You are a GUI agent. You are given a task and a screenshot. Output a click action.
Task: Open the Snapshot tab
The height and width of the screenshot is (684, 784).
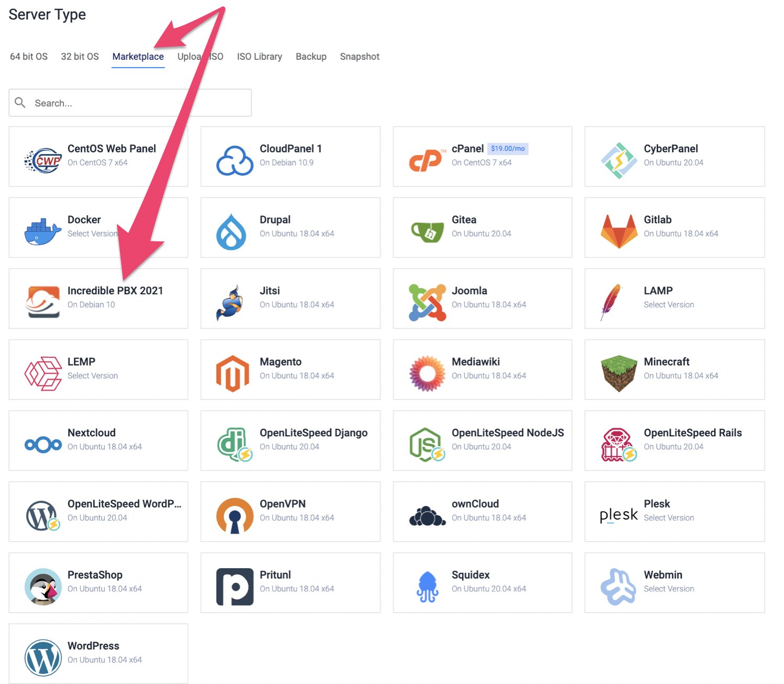[360, 57]
